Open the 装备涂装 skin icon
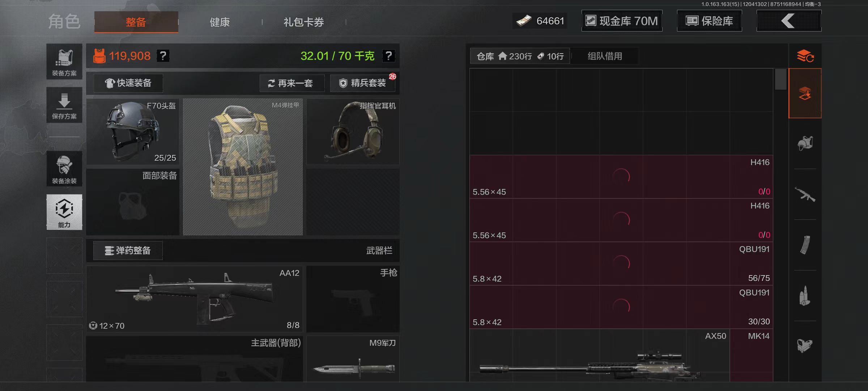Image resolution: width=868 pixels, height=391 pixels. 64,169
